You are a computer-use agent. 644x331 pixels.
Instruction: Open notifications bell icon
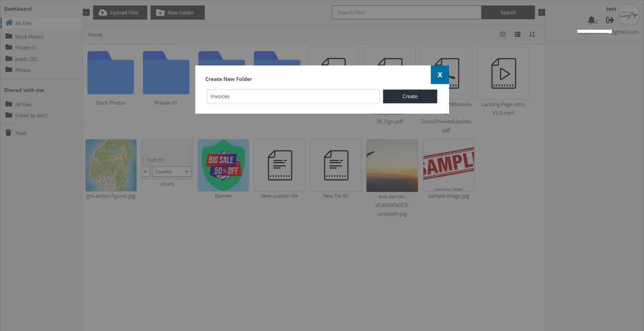tap(591, 20)
